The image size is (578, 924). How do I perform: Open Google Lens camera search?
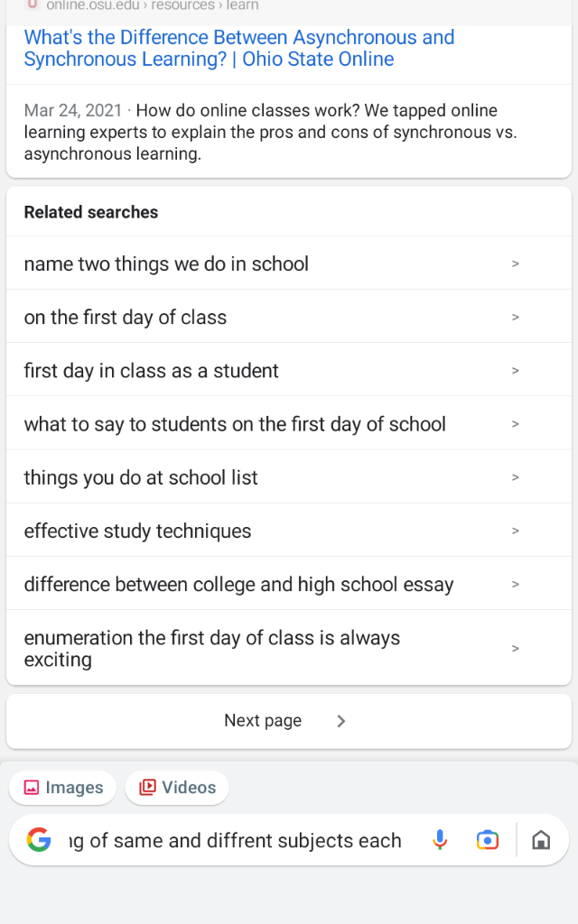pos(487,841)
